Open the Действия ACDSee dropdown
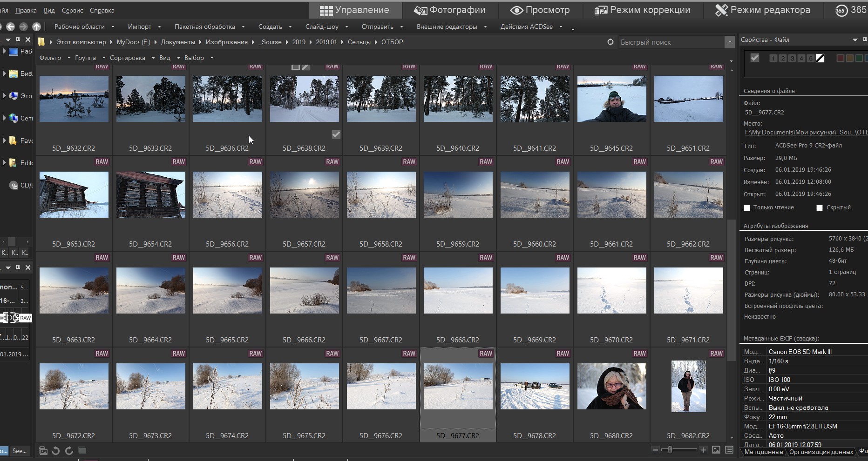868x461 pixels. click(531, 27)
